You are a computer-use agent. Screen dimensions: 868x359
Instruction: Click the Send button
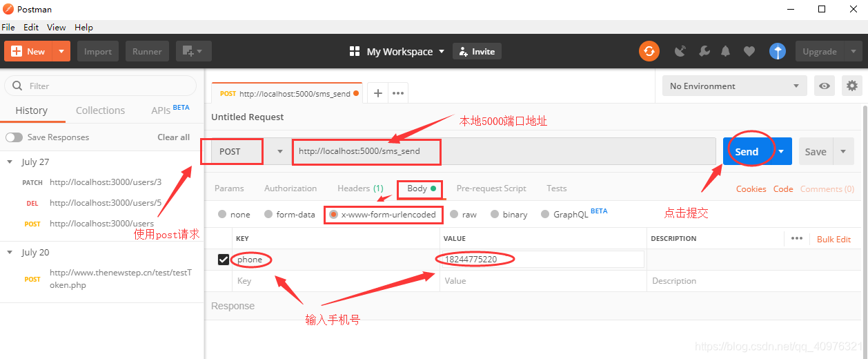747,151
